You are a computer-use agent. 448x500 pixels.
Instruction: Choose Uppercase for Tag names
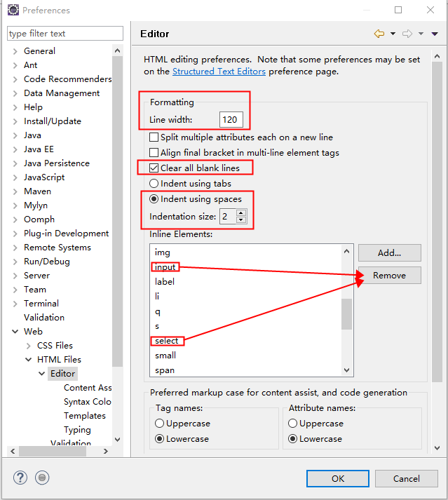click(x=160, y=424)
